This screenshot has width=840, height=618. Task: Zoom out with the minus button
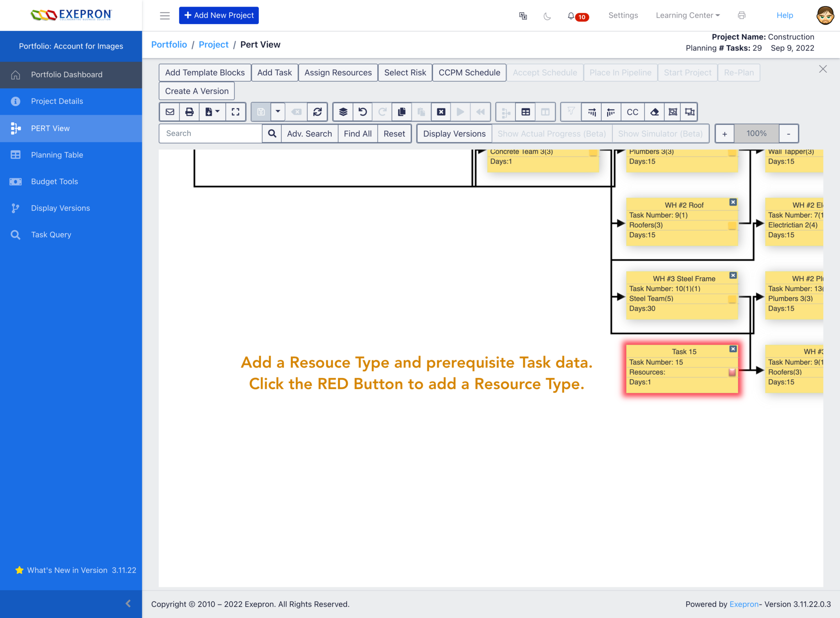point(788,133)
